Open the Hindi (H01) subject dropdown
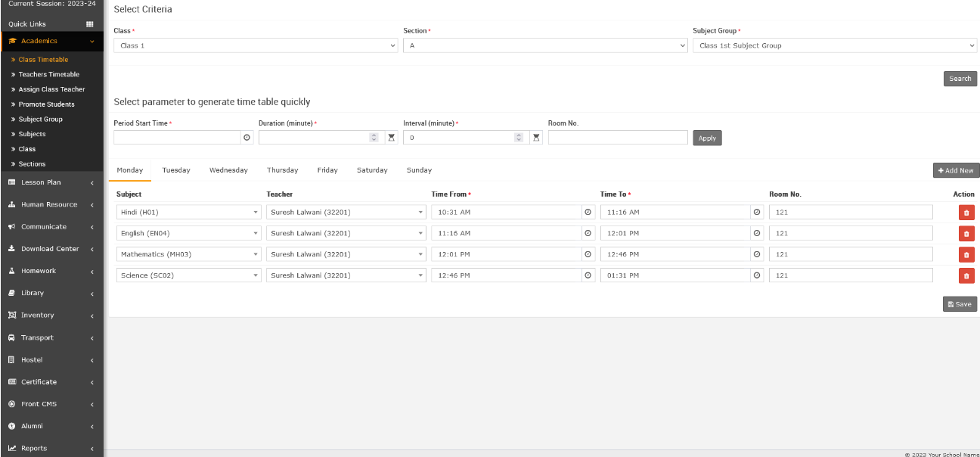 pyautogui.click(x=189, y=213)
